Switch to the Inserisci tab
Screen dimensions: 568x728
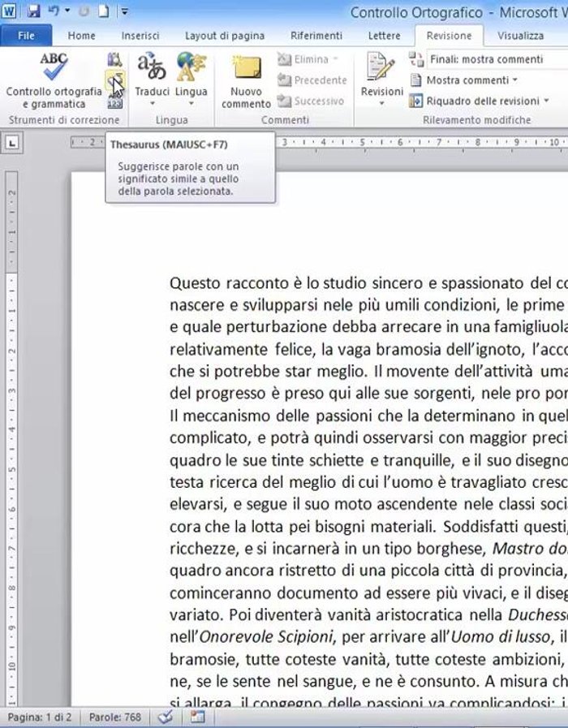[140, 36]
